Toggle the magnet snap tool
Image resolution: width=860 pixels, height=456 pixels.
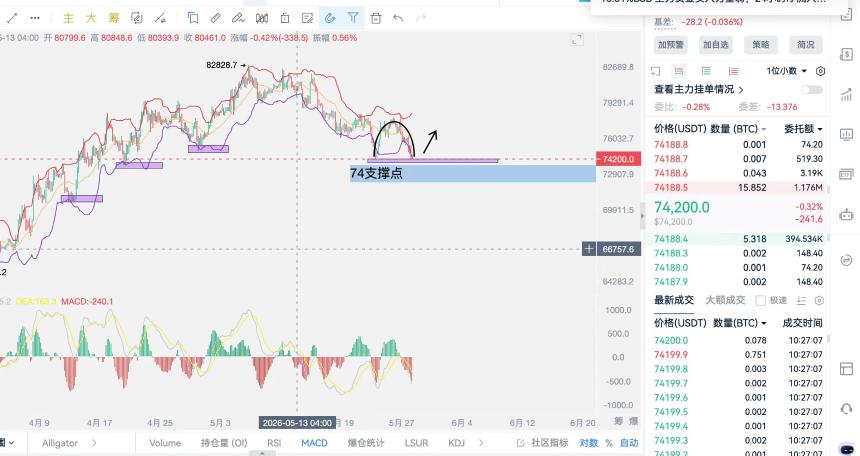330,18
